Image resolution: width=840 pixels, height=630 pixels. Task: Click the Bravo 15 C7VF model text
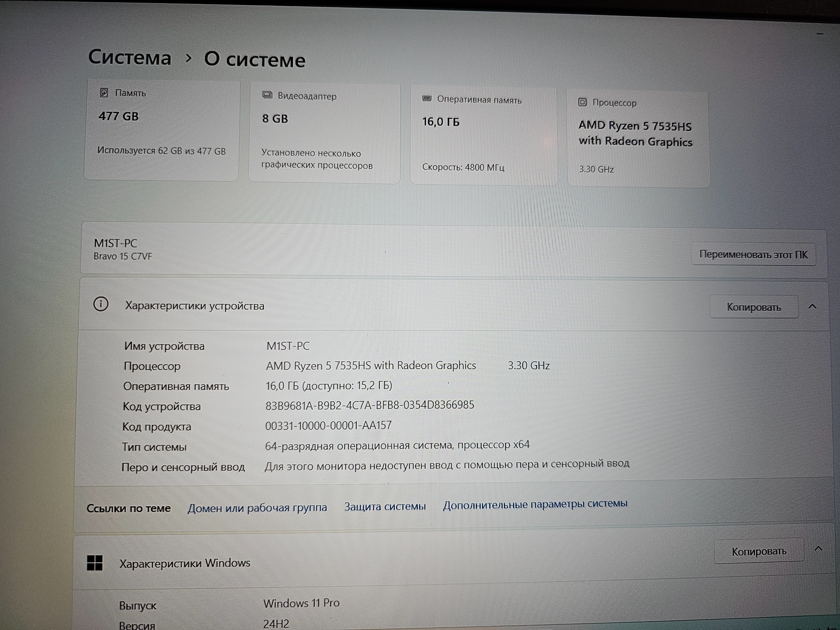(123, 256)
